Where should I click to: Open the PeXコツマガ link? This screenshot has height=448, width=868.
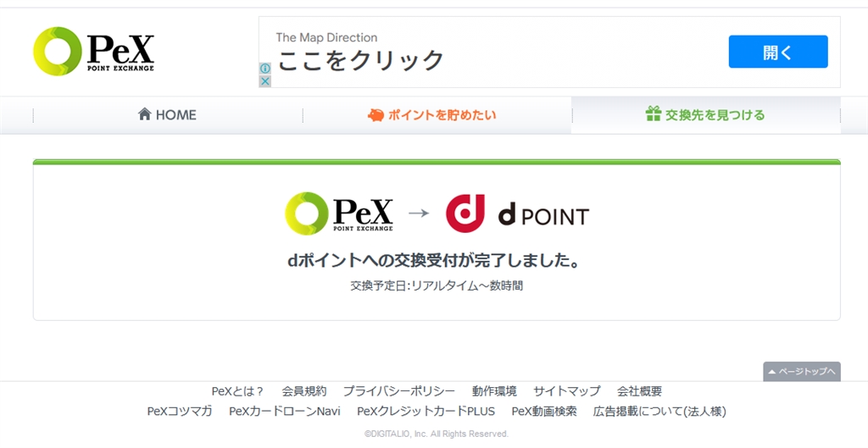(180, 412)
